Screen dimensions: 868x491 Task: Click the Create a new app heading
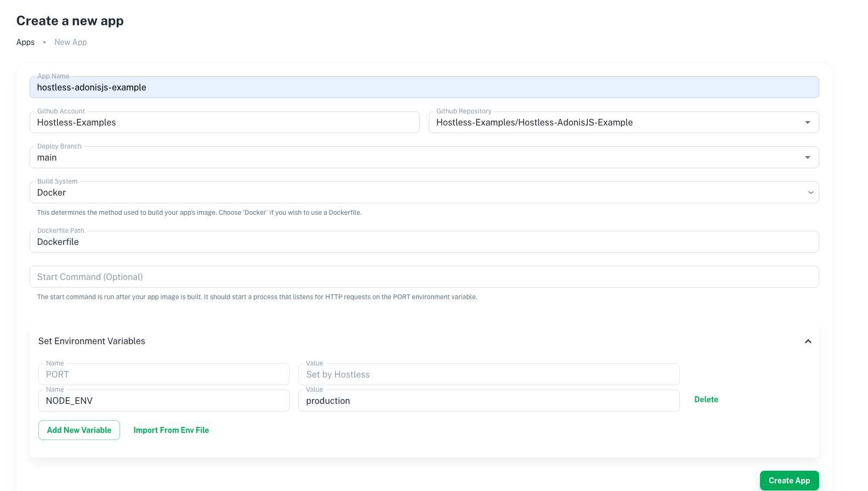(x=70, y=21)
